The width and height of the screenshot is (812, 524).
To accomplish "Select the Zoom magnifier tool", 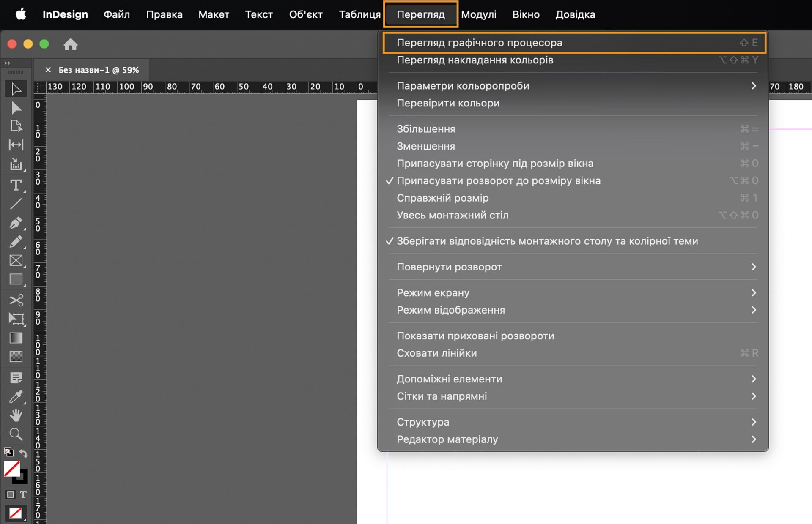I will click(16, 434).
